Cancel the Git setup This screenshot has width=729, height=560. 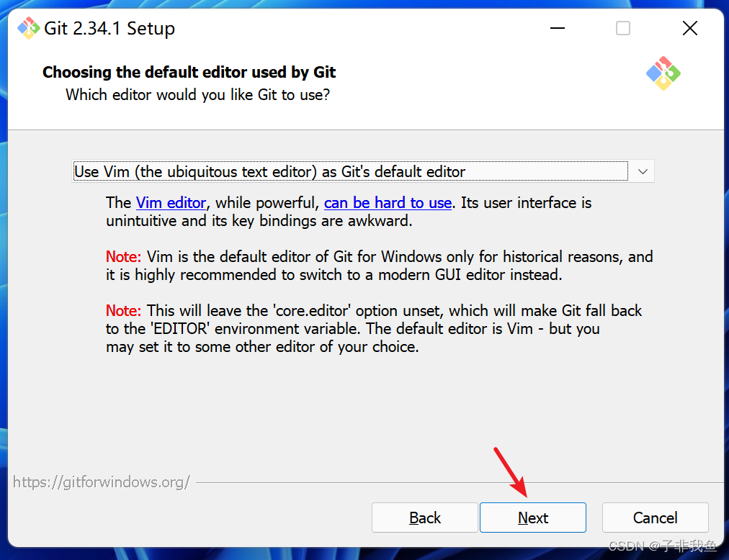pyautogui.click(x=655, y=518)
